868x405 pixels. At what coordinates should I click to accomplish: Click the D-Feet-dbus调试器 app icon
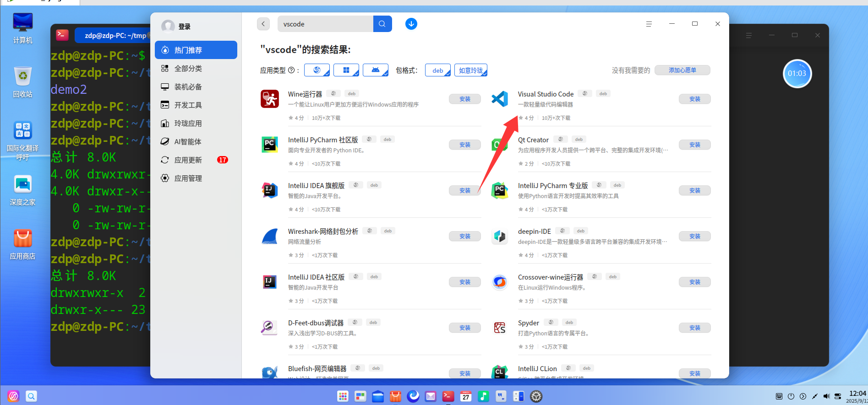pyautogui.click(x=270, y=328)
